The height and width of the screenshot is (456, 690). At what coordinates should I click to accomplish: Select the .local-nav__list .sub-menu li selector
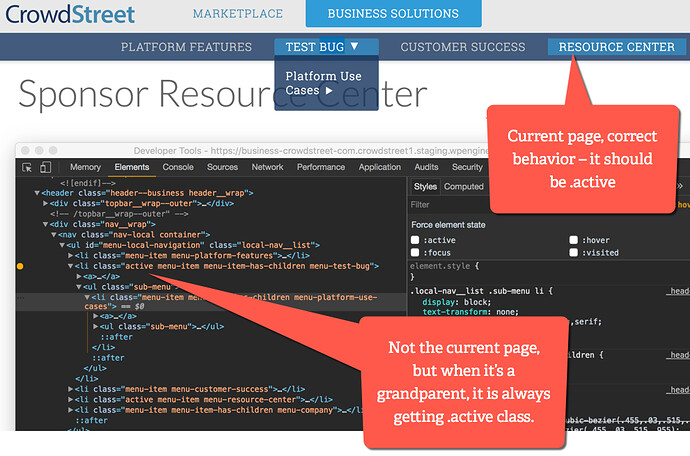[x=478, y=291]
